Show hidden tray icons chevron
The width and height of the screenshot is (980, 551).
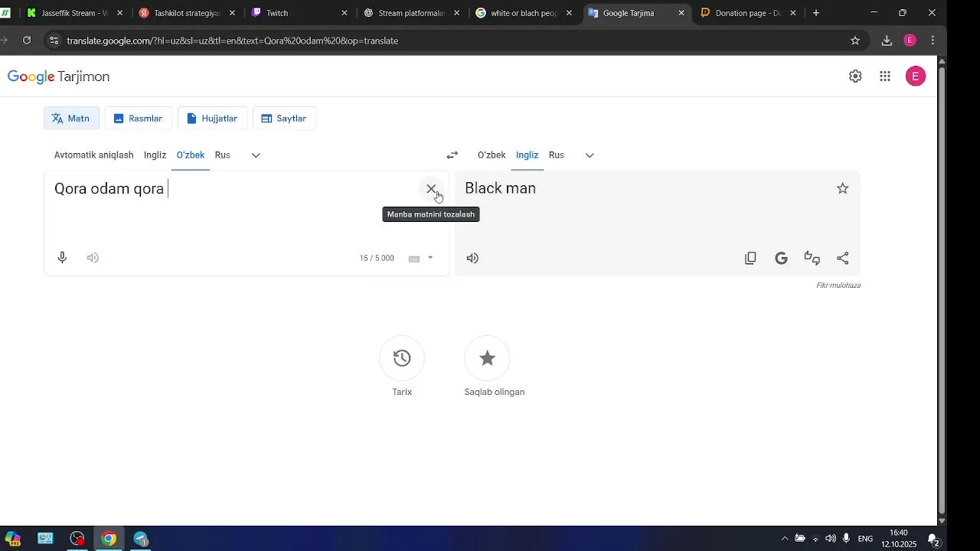tap(784, 539)
